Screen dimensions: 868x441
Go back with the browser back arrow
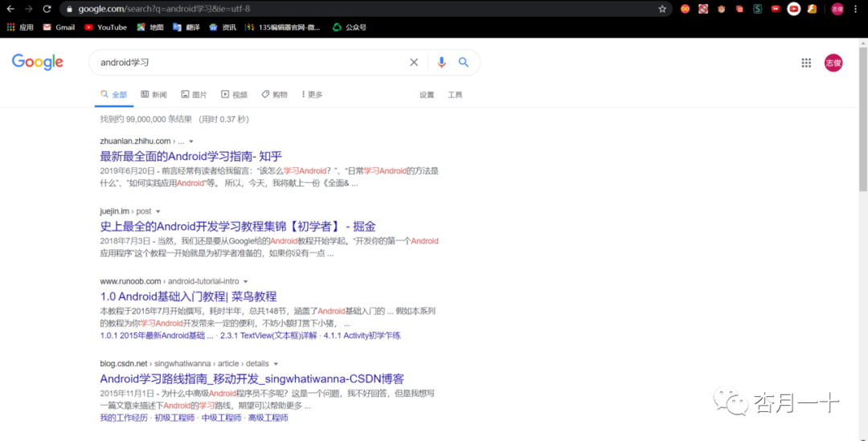pyautogui.click(x=10, y=9)
